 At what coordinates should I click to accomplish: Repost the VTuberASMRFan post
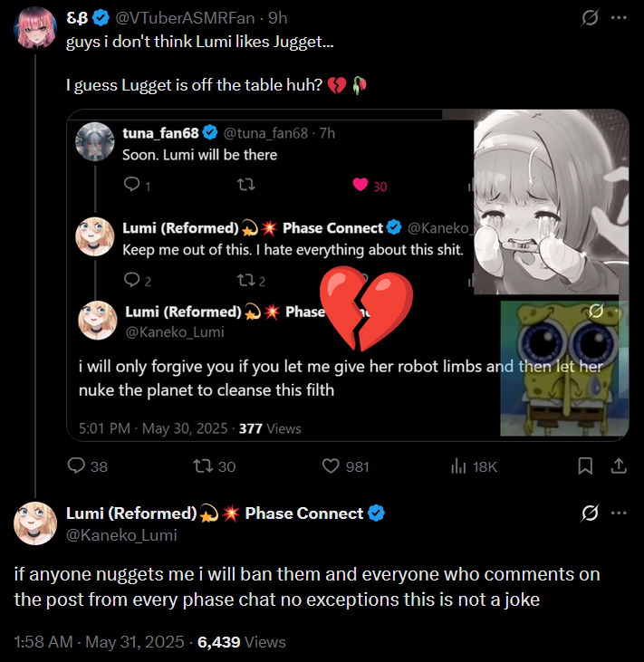coord(203,466)
